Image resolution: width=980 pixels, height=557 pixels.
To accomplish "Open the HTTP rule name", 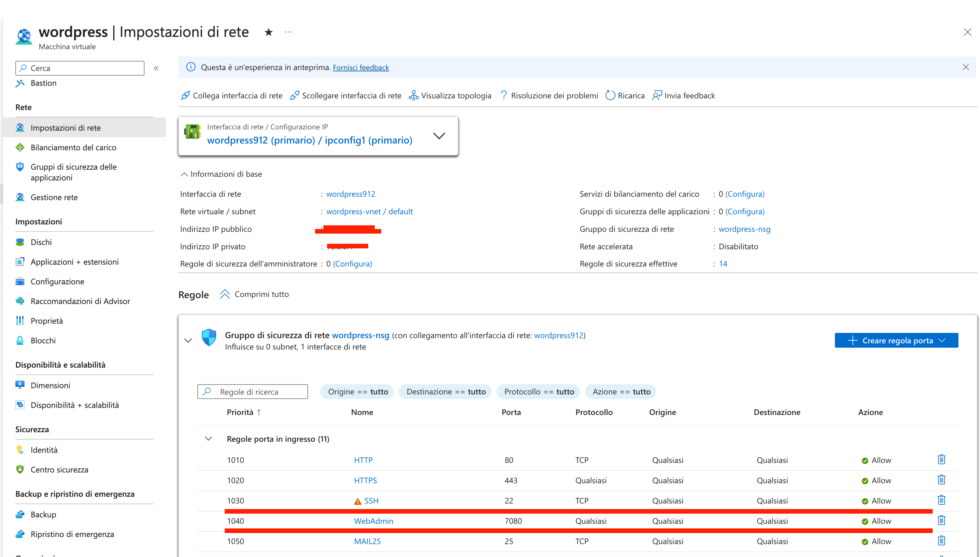I will coord(363,460).
